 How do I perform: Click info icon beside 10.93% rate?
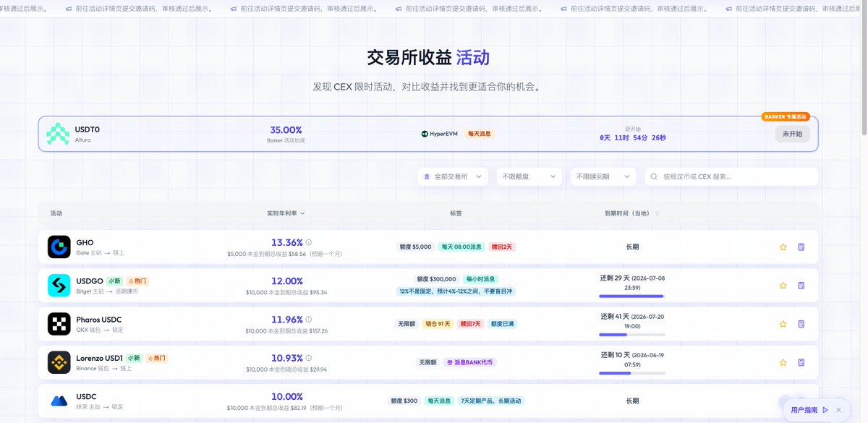tap(309, 358)
